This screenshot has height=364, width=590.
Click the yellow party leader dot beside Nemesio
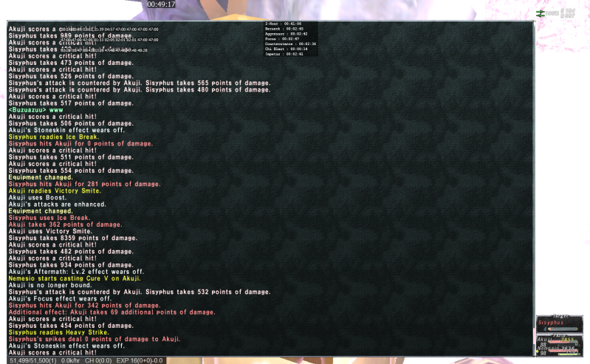pos(538,351)
